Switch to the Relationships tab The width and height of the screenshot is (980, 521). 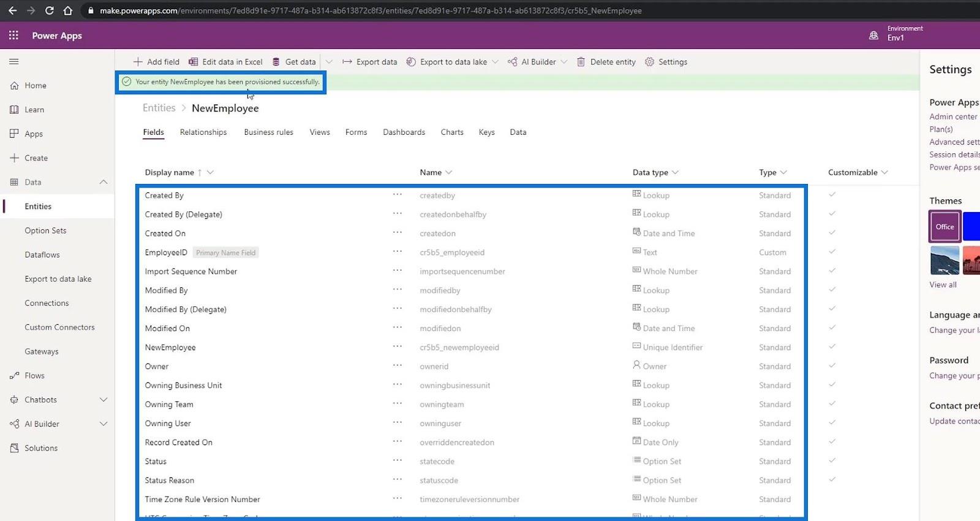click(203, 132)
